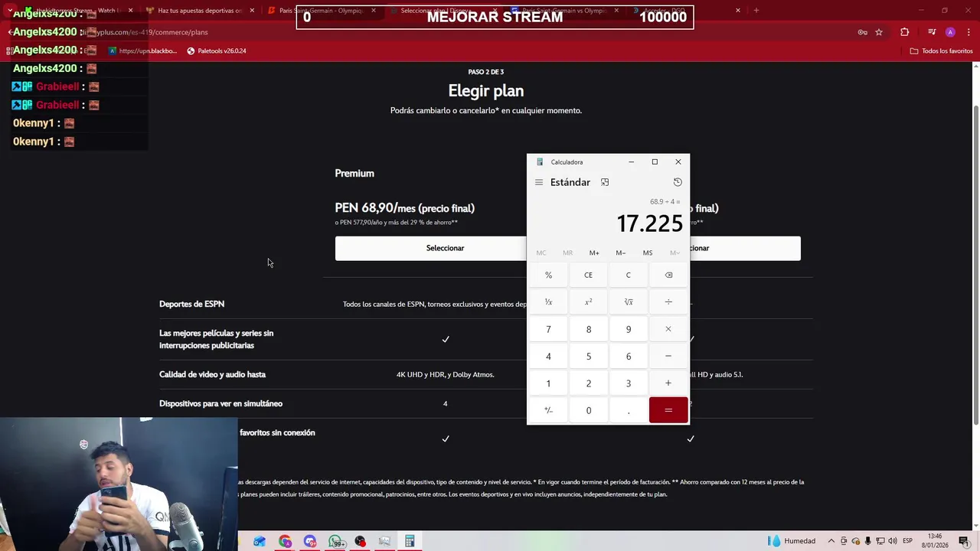Toggle Calculator keep-on-top mode icon
Image resolution: width=980 pixels, height=551 pixels.
pos(605,182)
